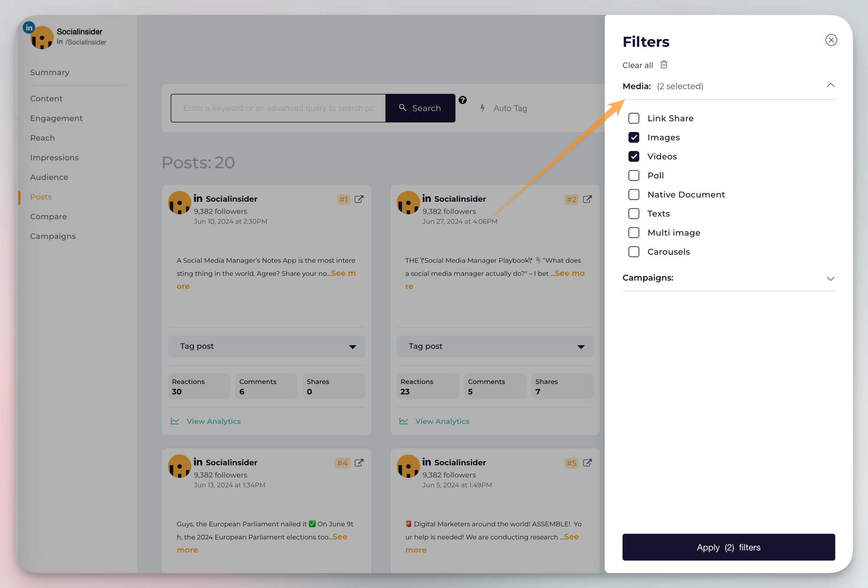Screen dimensions: 868x588
Task: Open the Audience sidebar item
Action: 49,177
